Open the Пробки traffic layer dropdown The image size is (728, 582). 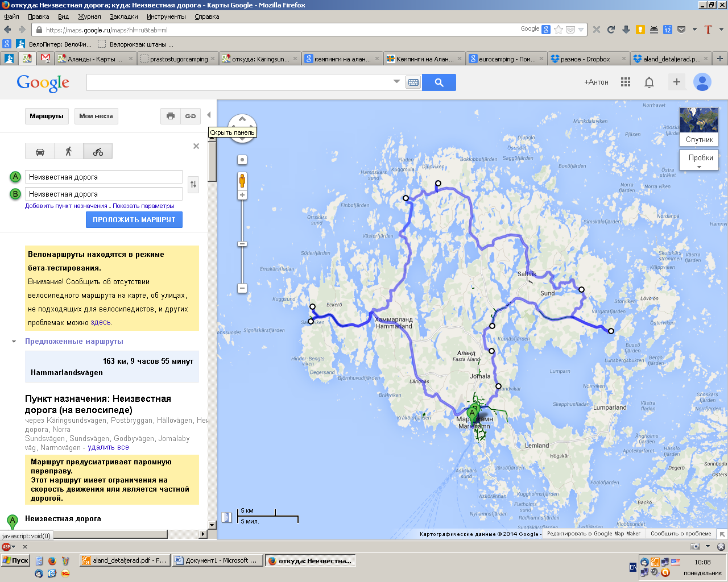point(700,160)
